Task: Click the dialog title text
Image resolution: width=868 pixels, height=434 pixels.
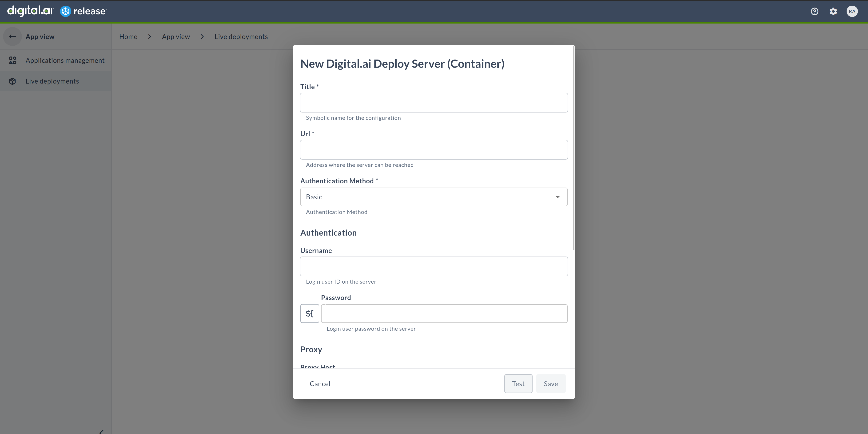Action: point(402,64)
